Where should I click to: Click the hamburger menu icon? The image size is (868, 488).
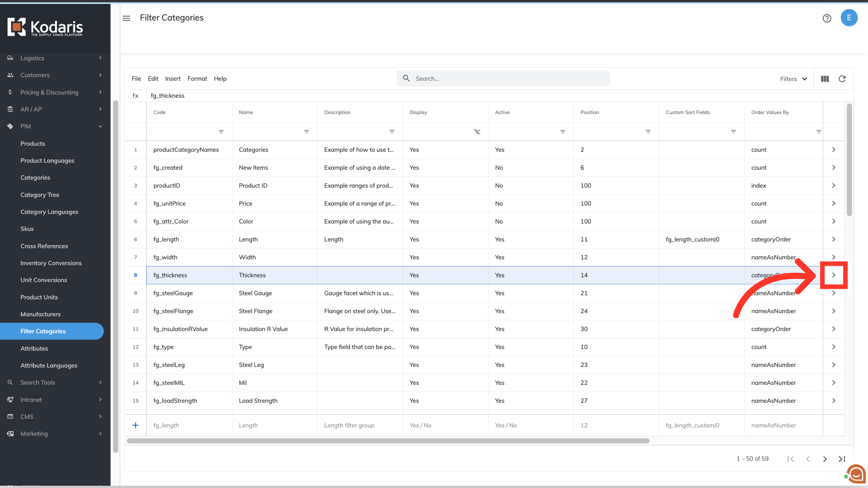(x=127, y=18)
